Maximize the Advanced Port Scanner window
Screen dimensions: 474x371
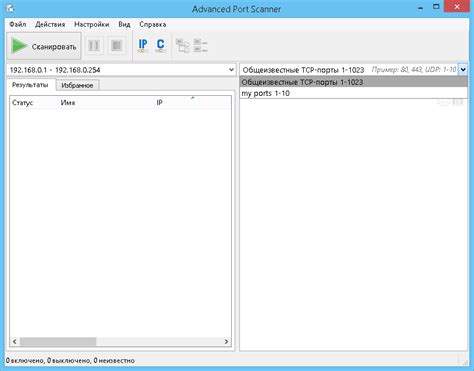436,7
